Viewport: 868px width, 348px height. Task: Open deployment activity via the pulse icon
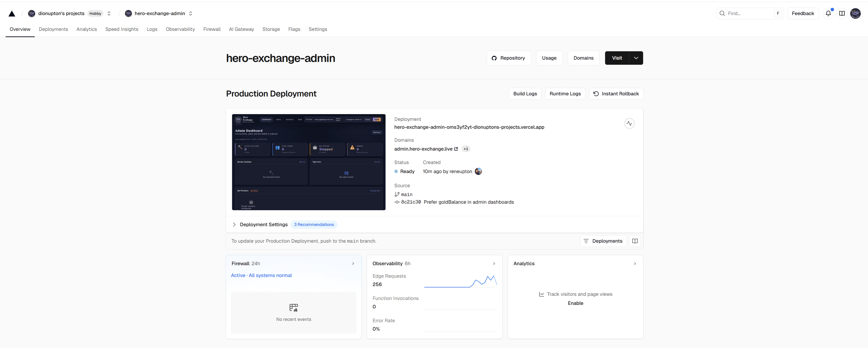[x=629, y=123]
